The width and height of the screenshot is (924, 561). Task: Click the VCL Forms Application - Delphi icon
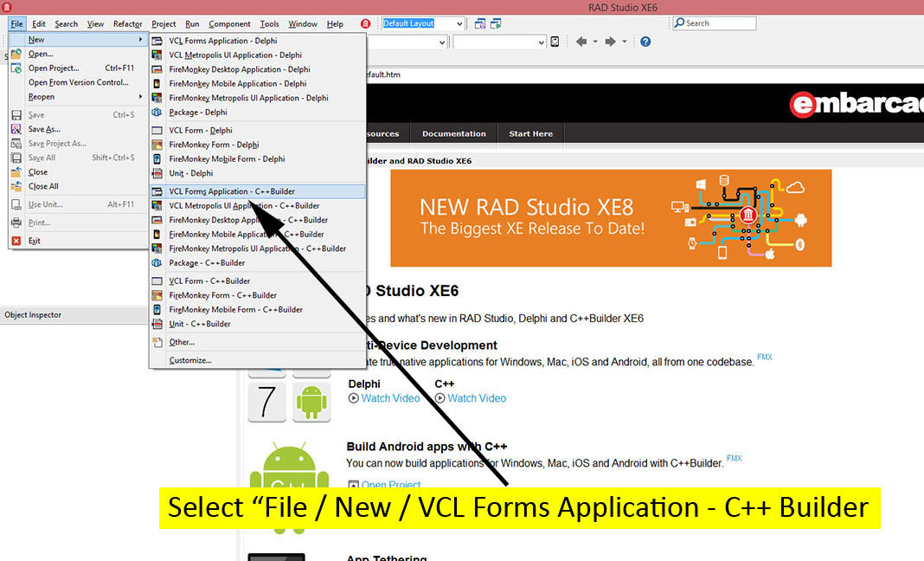[157, 41]
